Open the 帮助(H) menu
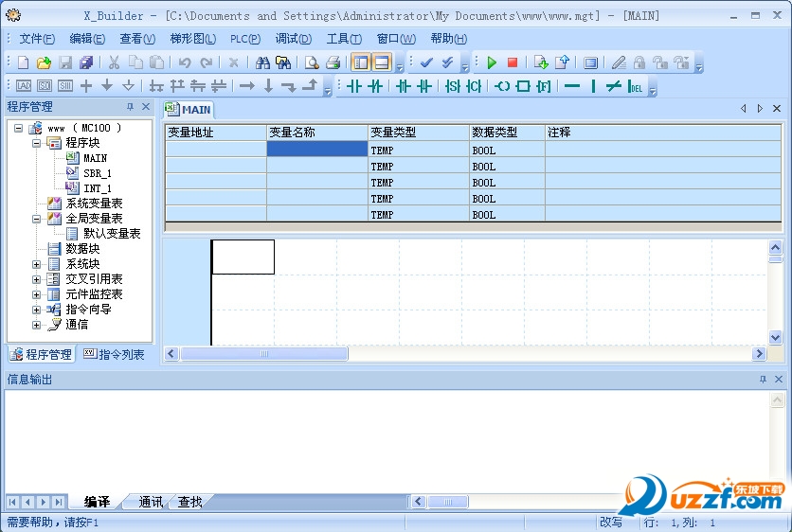 448,39
